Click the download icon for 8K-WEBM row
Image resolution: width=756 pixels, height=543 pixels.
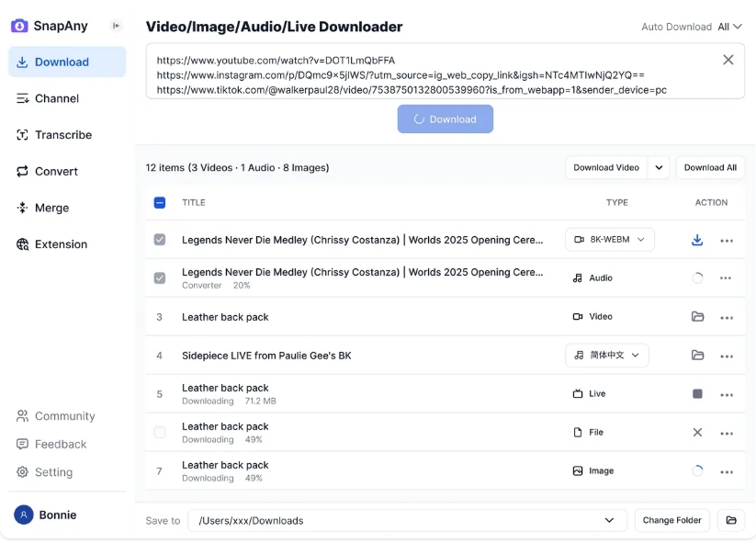click(697, 240)
